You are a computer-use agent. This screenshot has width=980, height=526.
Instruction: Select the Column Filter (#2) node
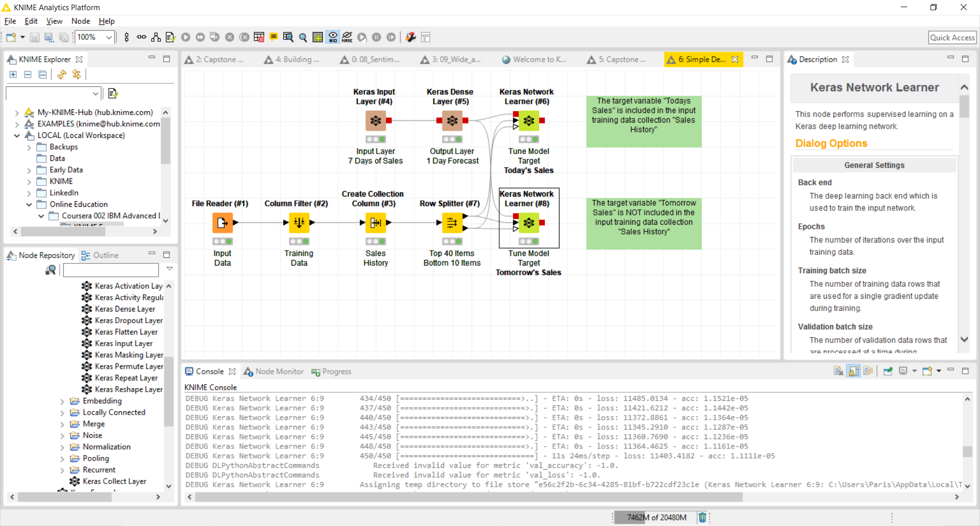pyautogui.click(x=299, y=222)
